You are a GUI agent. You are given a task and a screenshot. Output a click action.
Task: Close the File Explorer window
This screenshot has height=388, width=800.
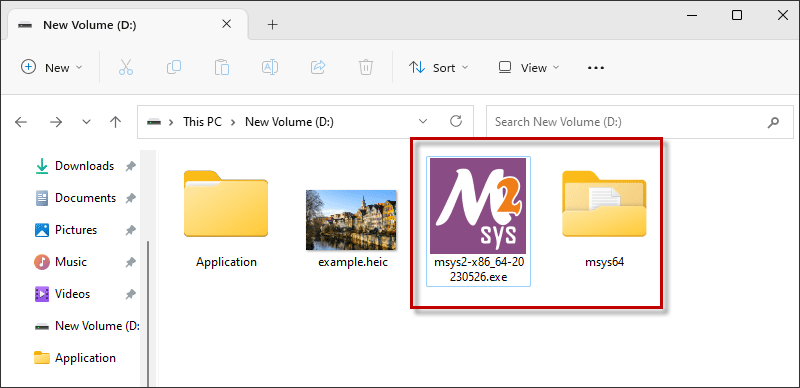pos(783,15)
